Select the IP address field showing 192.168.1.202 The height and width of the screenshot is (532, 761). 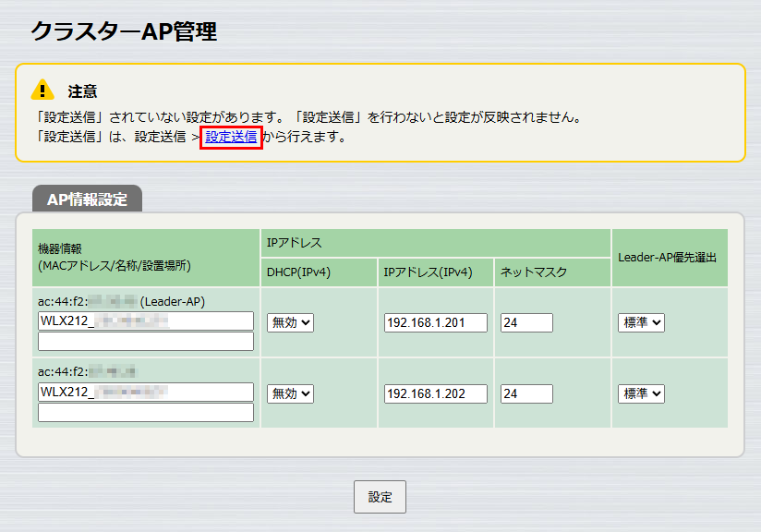point(436,393)
